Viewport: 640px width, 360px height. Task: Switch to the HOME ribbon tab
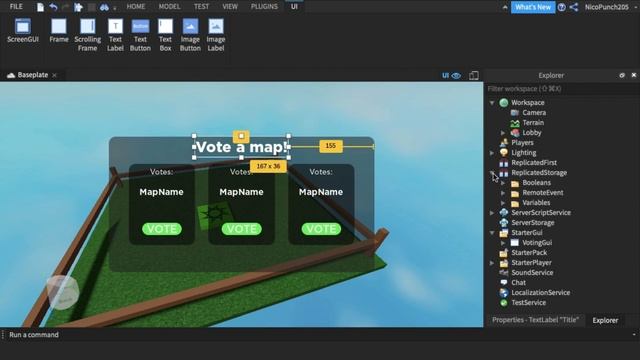tap(136, 7)
